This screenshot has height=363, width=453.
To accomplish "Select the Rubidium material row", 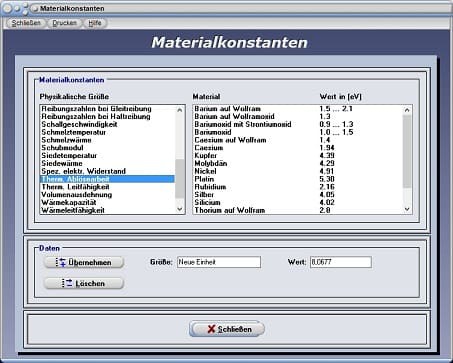I will (x=298, y=187).
